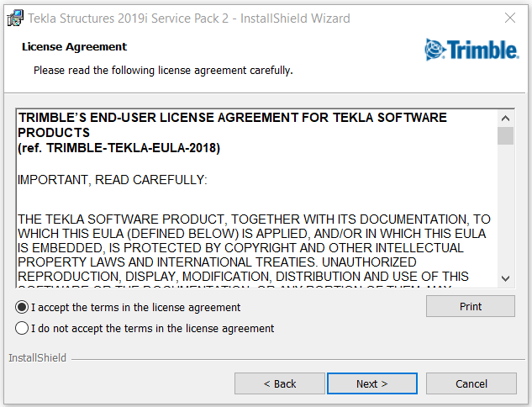Select the accept-terms radio button circle

point(22,307)
